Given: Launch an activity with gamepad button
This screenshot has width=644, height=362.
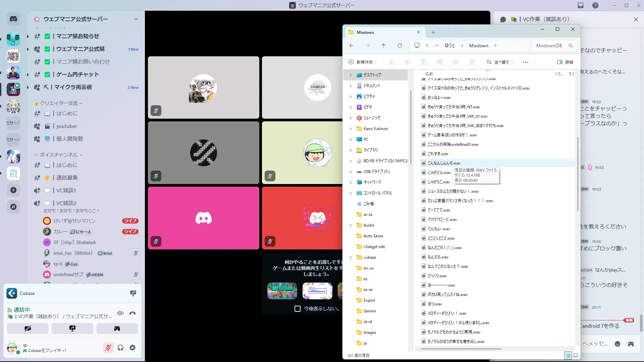Looking at the screenshot, I should click(x=117, y=328).
